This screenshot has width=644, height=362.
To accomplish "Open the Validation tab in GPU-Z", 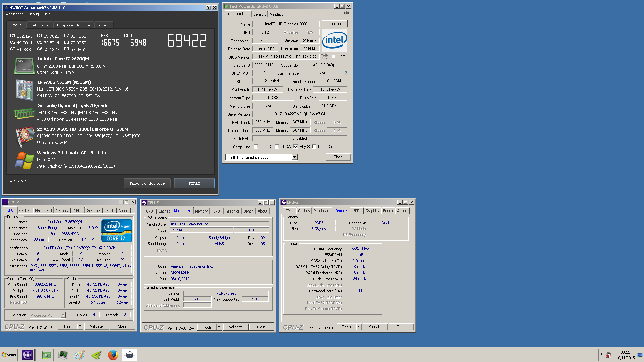I will [278, 14].
